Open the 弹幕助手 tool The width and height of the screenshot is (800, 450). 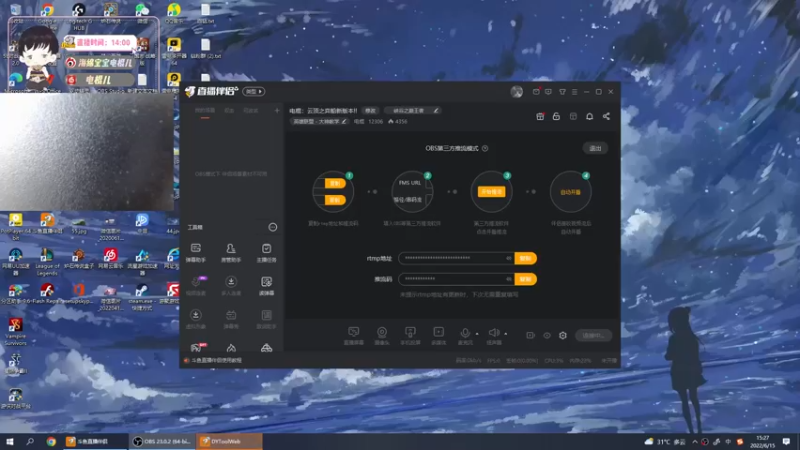click(x=196, y=253)
